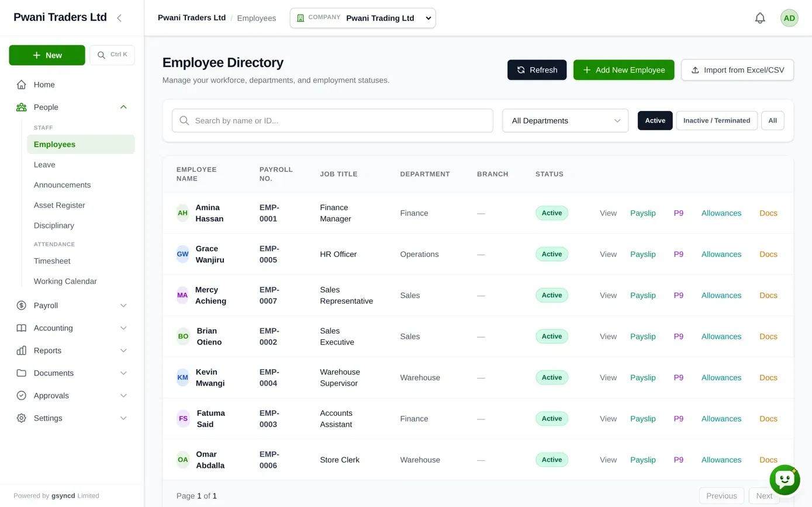
Task: Open the notifications bell
Action: 760,18
